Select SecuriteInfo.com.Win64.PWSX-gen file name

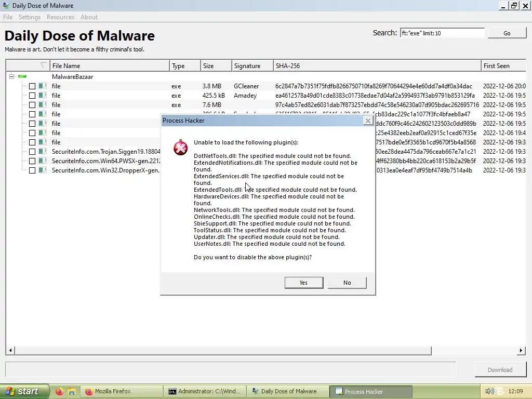tap(106, 161)
